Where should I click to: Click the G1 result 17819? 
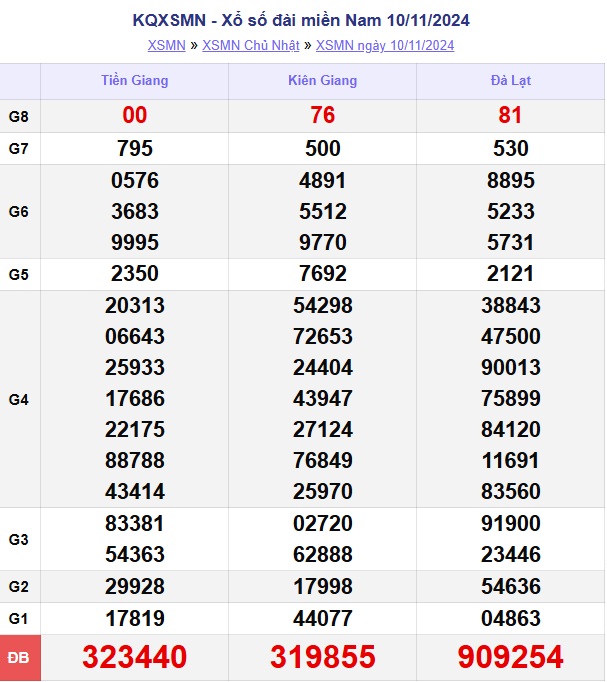[x=135, y=618]
